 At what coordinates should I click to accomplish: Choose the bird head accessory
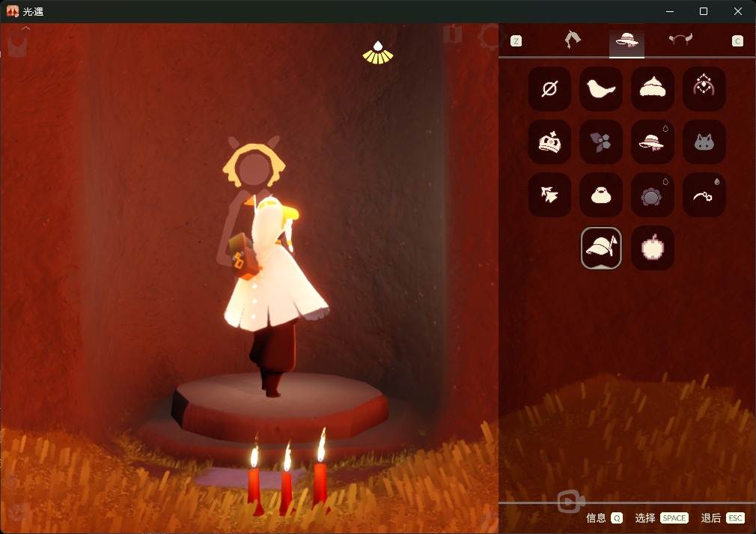point(601,89)
